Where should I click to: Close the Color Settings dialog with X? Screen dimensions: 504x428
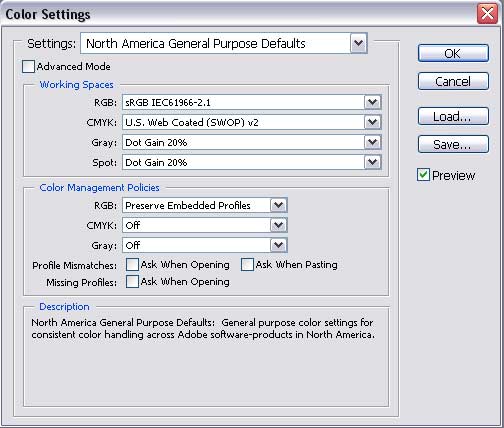pos(487,14)
